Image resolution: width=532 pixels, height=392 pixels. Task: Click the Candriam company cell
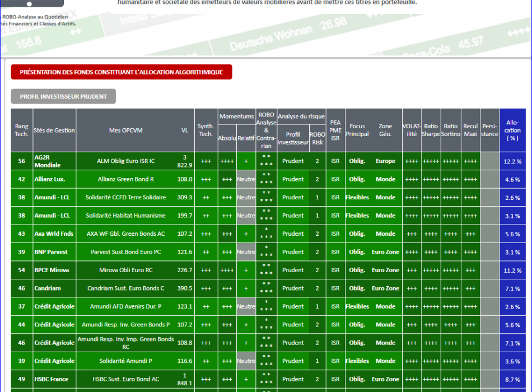point(54,288)
